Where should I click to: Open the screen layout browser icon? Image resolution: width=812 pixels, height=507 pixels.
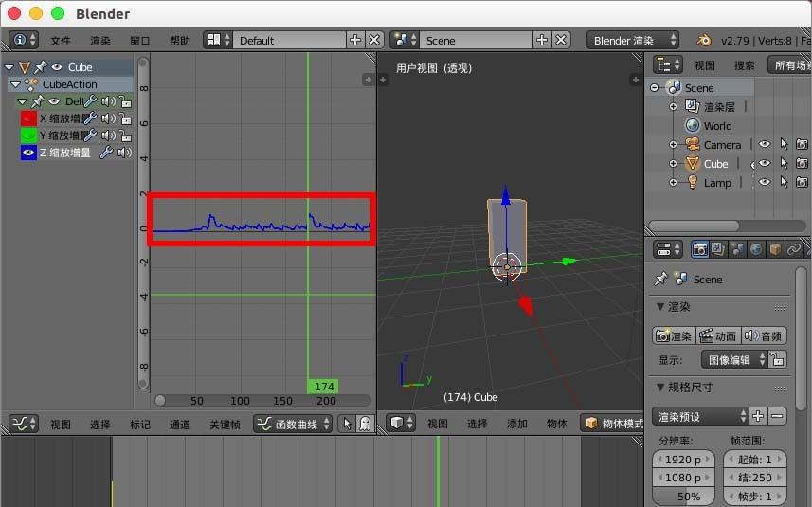click(218, 40)
